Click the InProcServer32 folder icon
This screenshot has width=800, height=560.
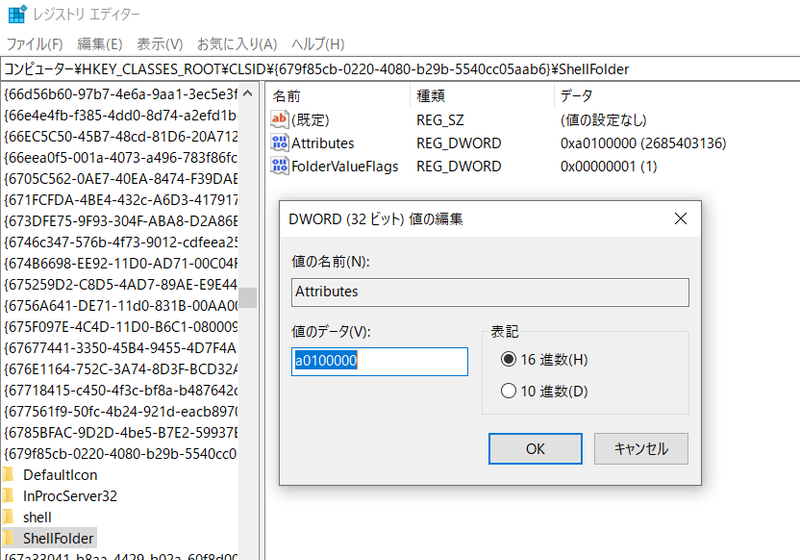(x=8, y=496)
